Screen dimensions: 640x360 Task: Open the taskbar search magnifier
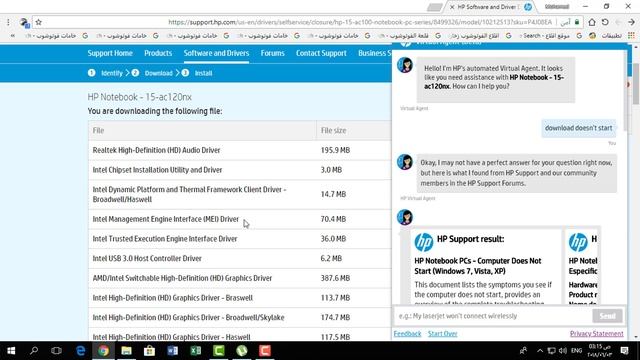[x=34, y=351]
